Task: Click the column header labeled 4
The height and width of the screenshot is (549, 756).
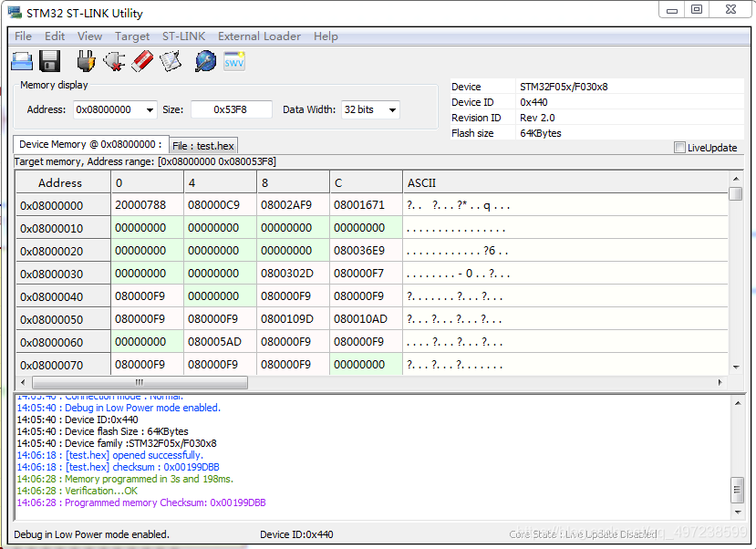Action: click(x=221, y=182)
